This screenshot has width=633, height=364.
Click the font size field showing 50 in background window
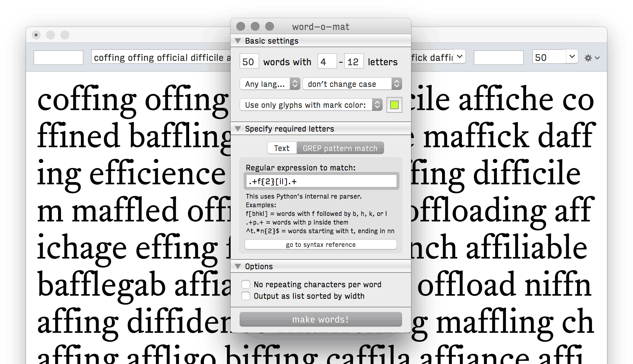pyautogui.click(x=549, y=57)
